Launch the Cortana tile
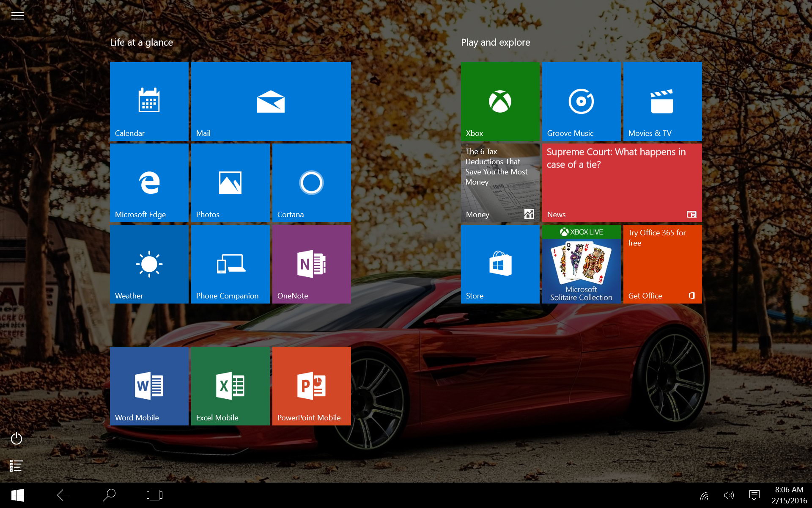Image resolution: width=812 pixels, height=508 pixels. click(311, 183)
